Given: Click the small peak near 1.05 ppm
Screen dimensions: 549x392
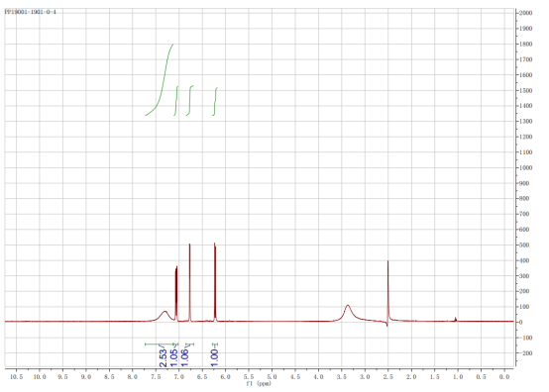Looking at the screenshot, I should click(456, 319).
